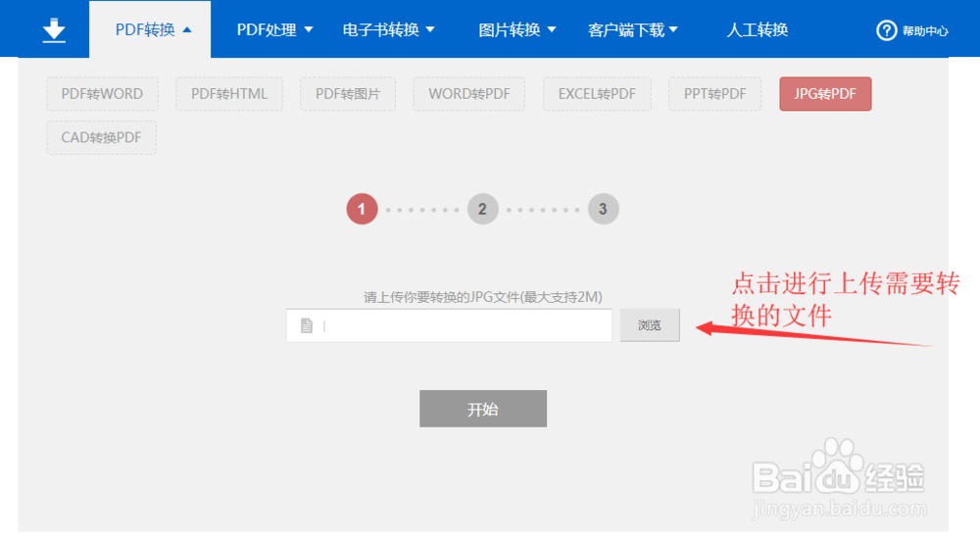
Task: Click the 浏览 browse button
Action: (x=650, y=325)
